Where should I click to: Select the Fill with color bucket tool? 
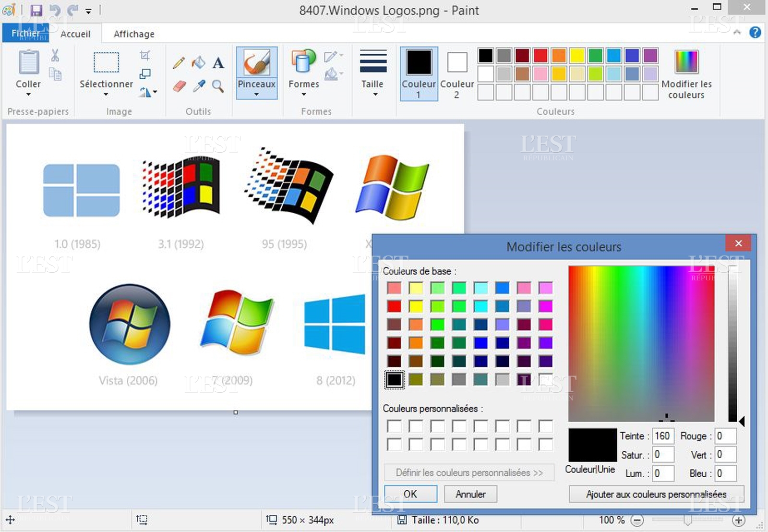coord(198,62)
